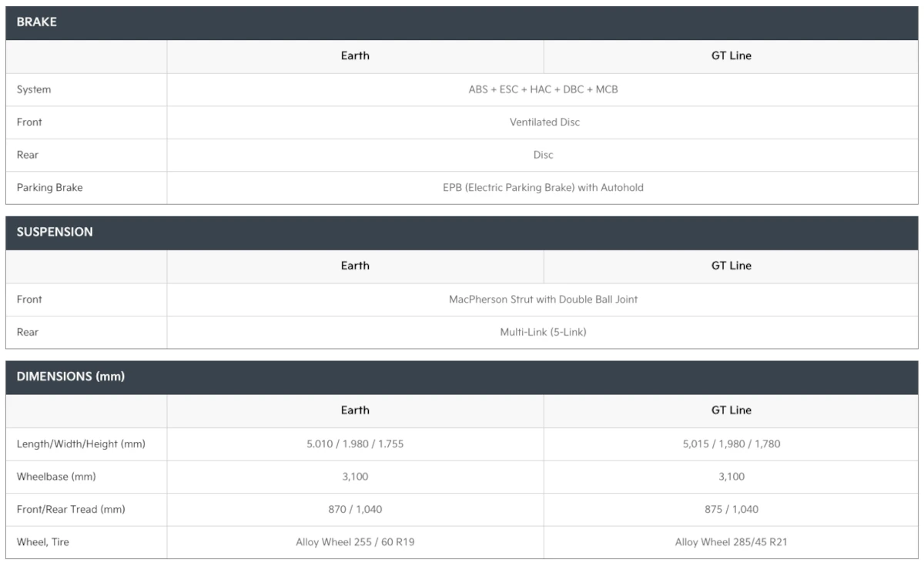Click the ABS + ESC + HAC + DBC + MCB cell
Viewport: 924px width, 566px height.
click(x=543, y=89)
